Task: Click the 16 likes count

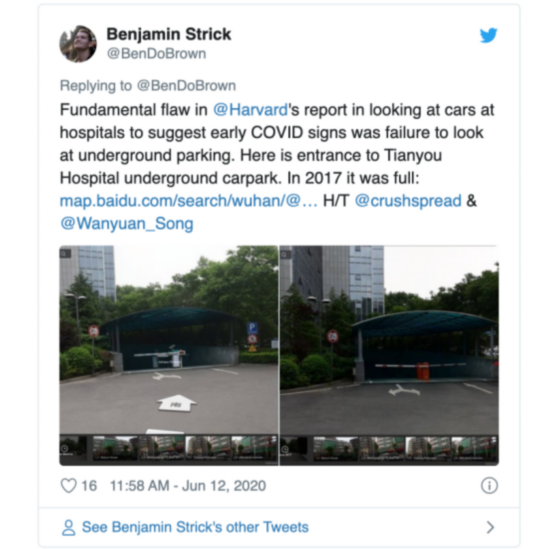Action: (89, 486)
